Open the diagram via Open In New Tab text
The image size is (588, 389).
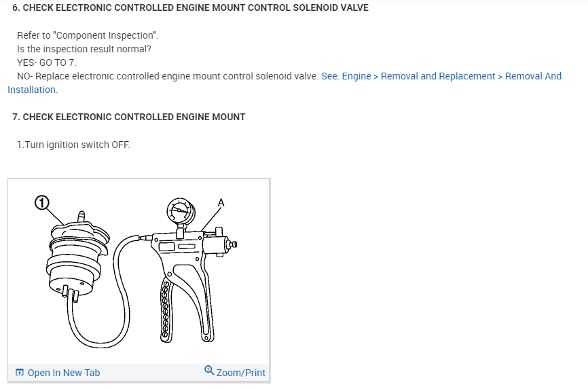tap(63, 373)
